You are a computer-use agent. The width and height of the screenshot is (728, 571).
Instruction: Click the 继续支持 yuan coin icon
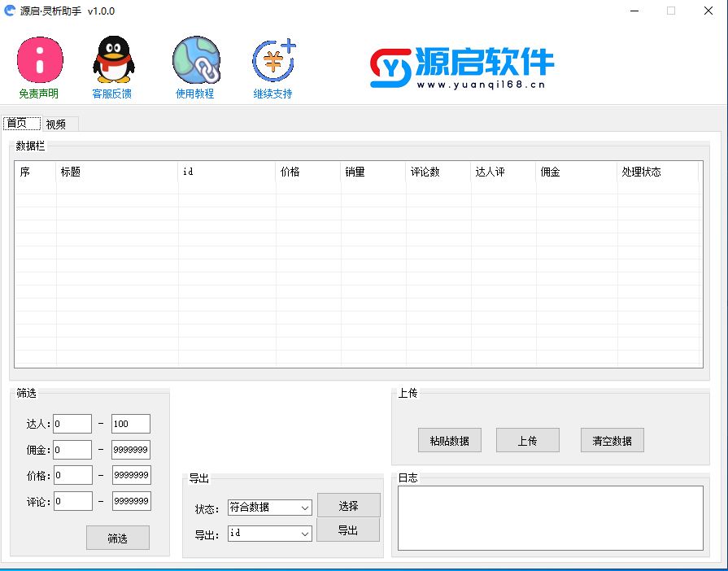click(x=273, y=59)
